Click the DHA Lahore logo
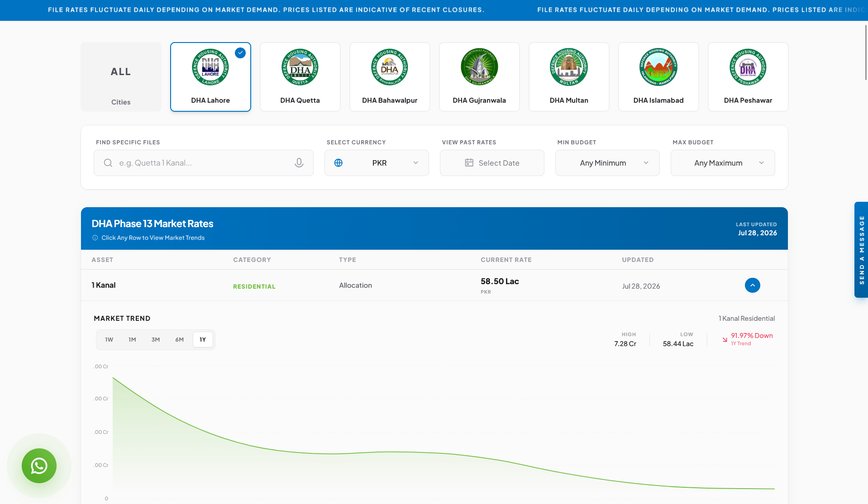The width and height of the screenshot is (868, 504). click(x=210, y=67)
